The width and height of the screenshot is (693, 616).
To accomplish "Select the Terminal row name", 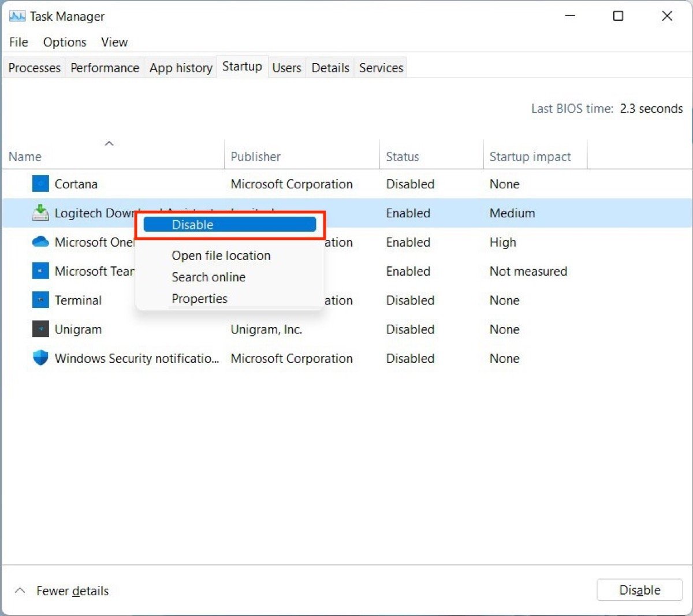I will point(78,300).
